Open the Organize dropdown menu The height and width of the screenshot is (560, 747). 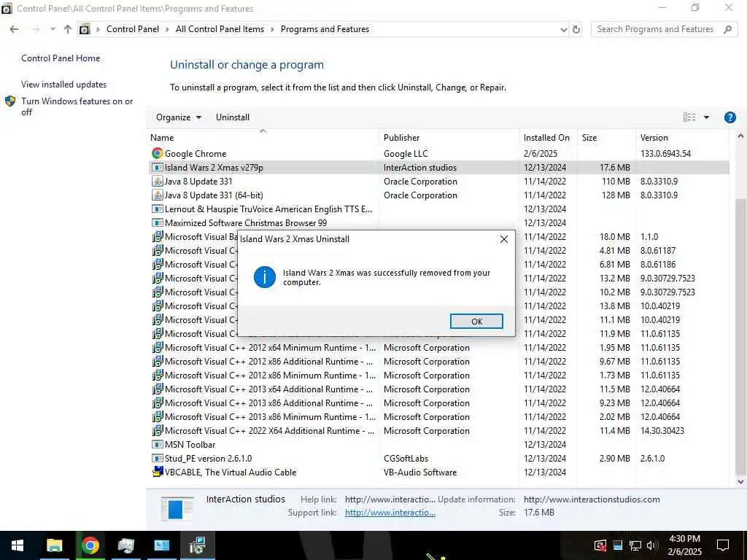tap(179, 117)
